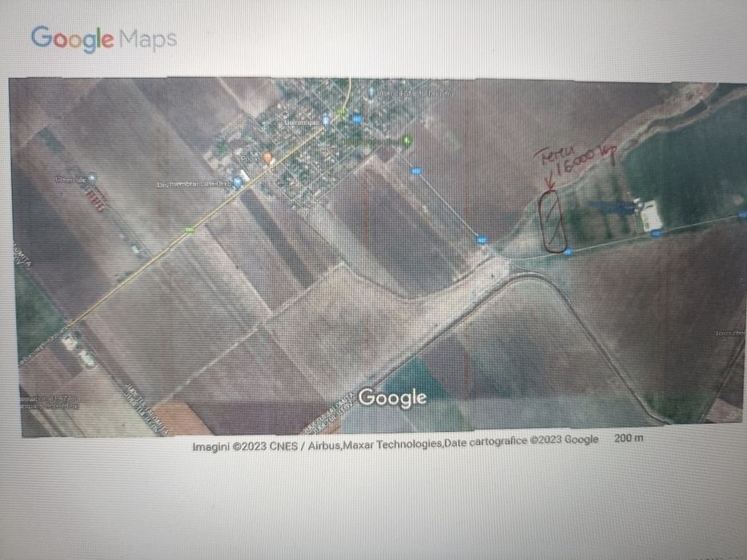Click the 'Imagini ©2023 CNES / Airbus' attribution text
Image resolution: width=747 pixels, height=560 pixels.
(x=267, y=446)
